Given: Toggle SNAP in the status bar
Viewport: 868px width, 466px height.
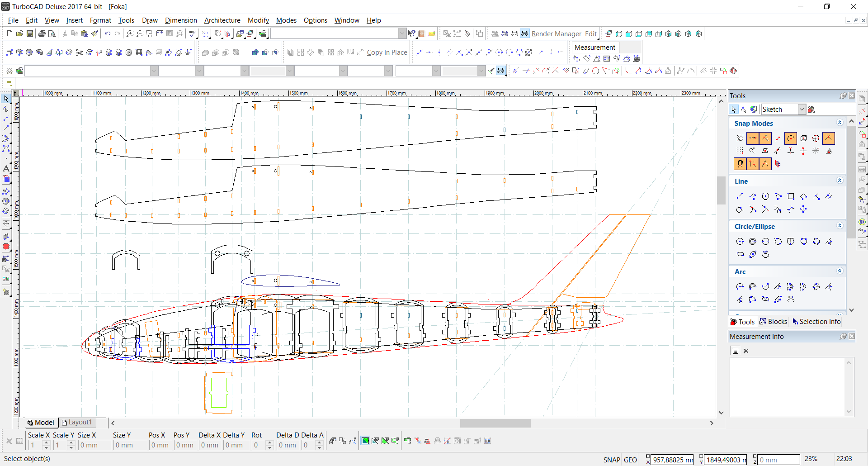Looking at the screenshot, I should (x=611, y=460).
